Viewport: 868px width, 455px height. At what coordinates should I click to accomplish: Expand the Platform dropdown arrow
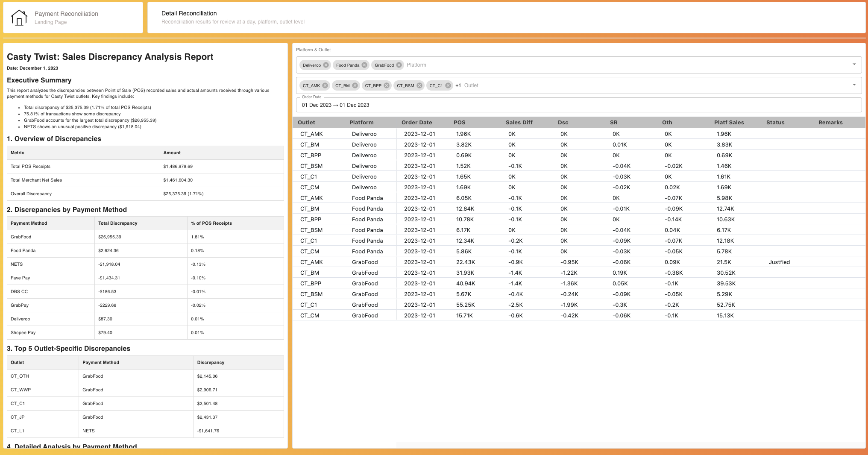click(x=854, y=65)
